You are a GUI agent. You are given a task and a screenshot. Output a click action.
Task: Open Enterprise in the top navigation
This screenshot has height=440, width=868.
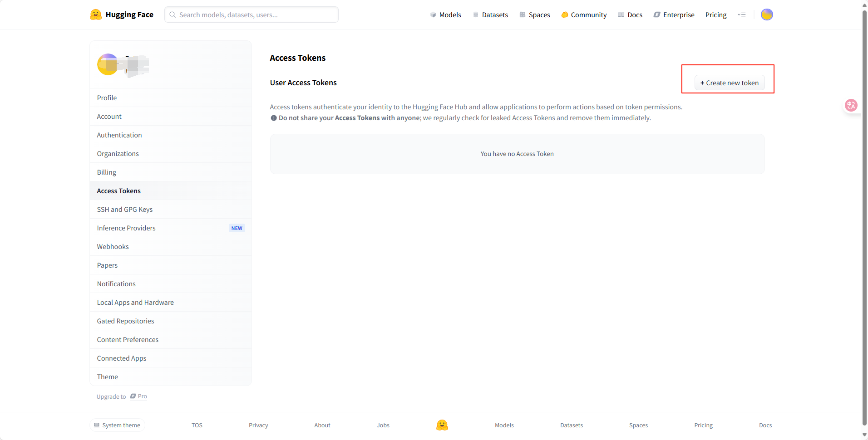(x=674, y=15)
